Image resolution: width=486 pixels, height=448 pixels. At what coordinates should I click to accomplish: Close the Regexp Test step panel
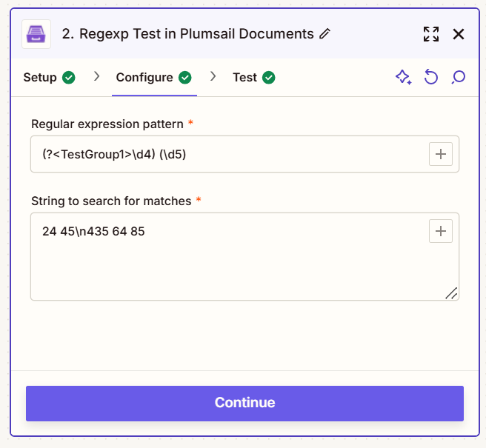click(x=459, y=34)
